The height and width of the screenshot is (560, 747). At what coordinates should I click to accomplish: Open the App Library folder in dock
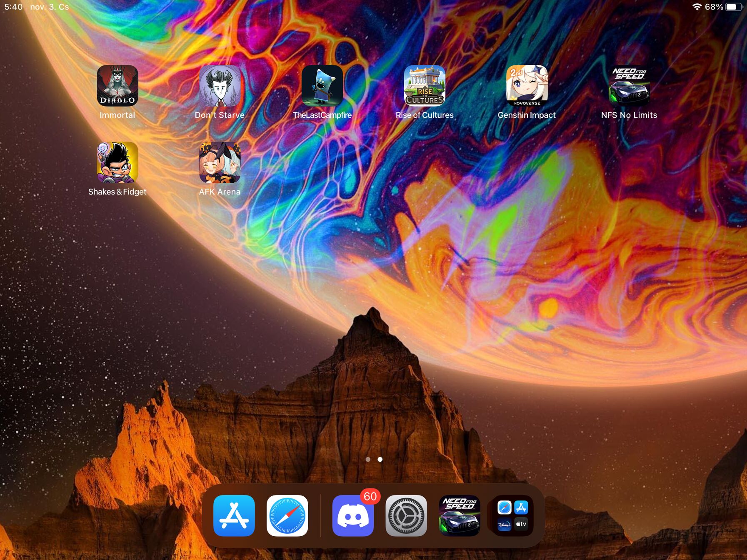(513, 515)
